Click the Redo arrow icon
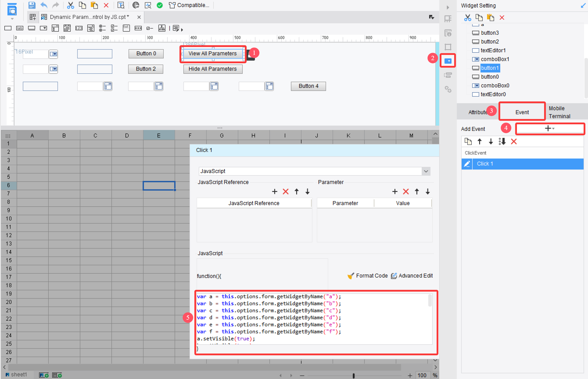588x379 pixels. (56, 5)
